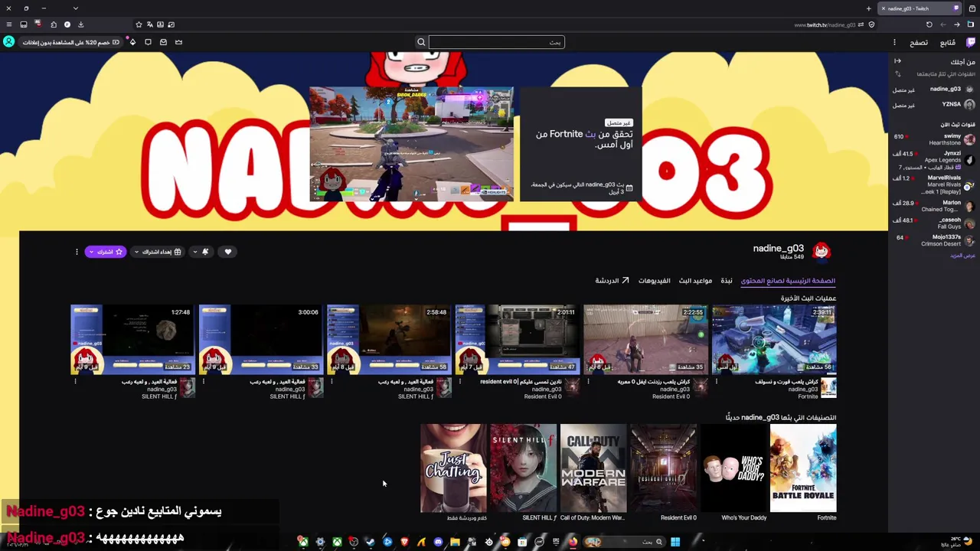Reload the page in browser toolbar

click(x=929, y=24)
